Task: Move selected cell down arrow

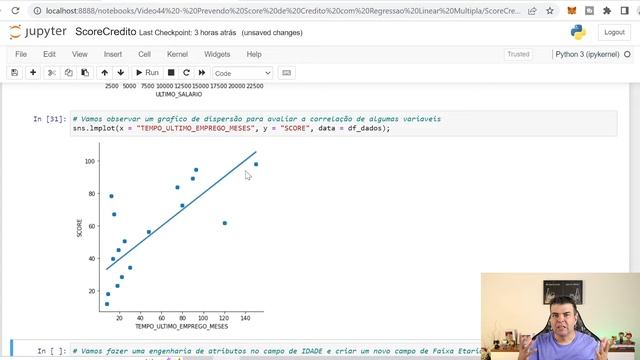Action: [120, 73]
